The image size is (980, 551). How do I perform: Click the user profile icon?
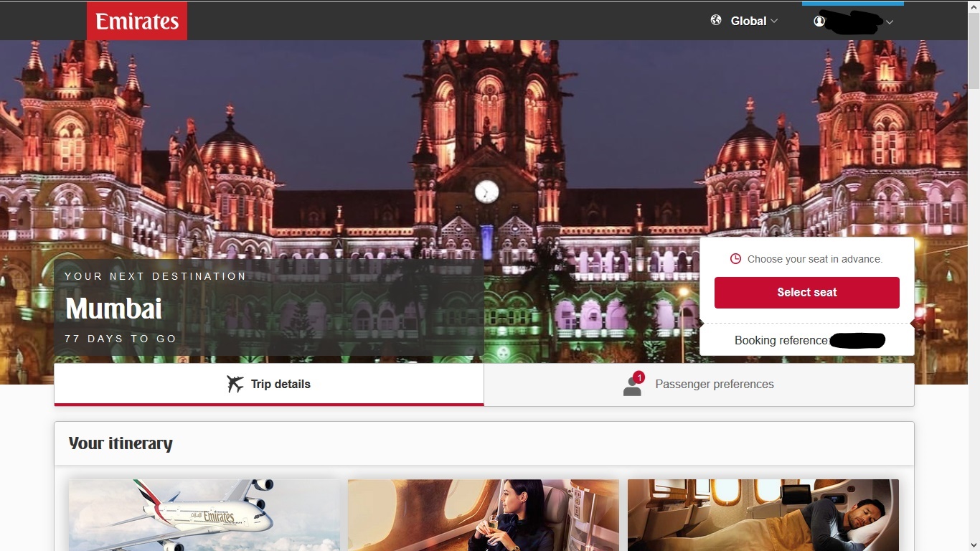(819, 22)
